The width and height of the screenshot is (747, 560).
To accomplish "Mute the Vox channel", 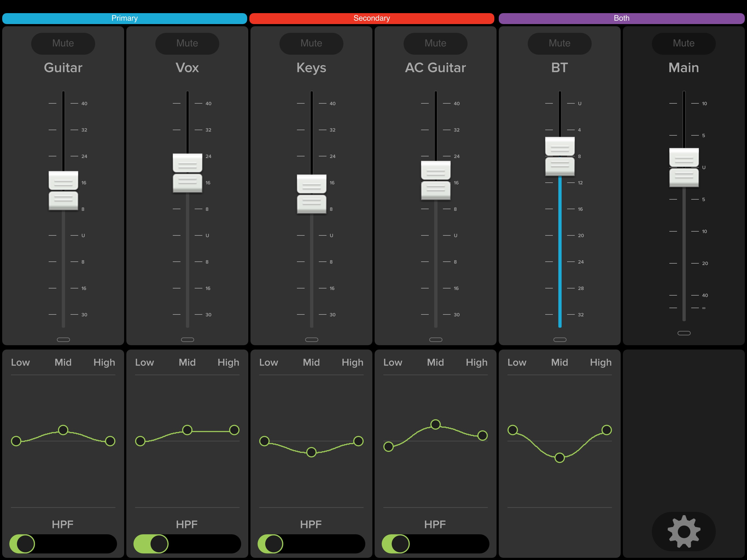I will [187, 43].
